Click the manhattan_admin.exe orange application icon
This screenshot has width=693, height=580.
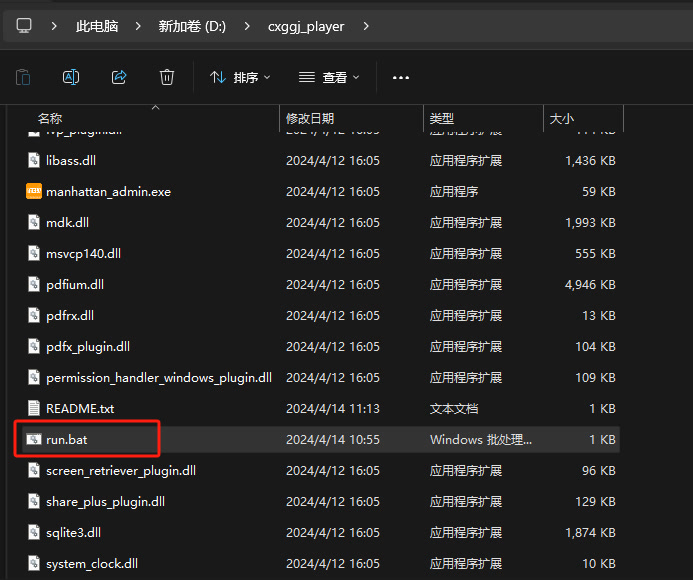coord(34,191)
